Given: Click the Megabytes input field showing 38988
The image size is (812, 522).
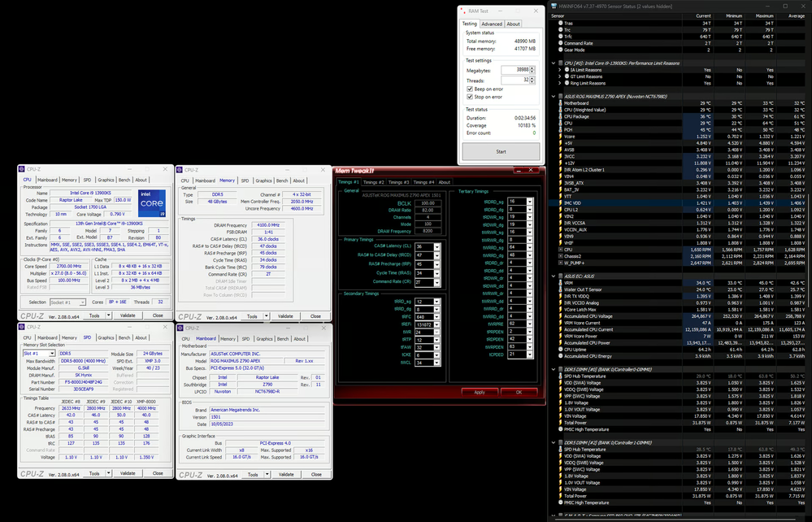Looking at the screenshot, I should pyautogui.click(x=515, y=69).
